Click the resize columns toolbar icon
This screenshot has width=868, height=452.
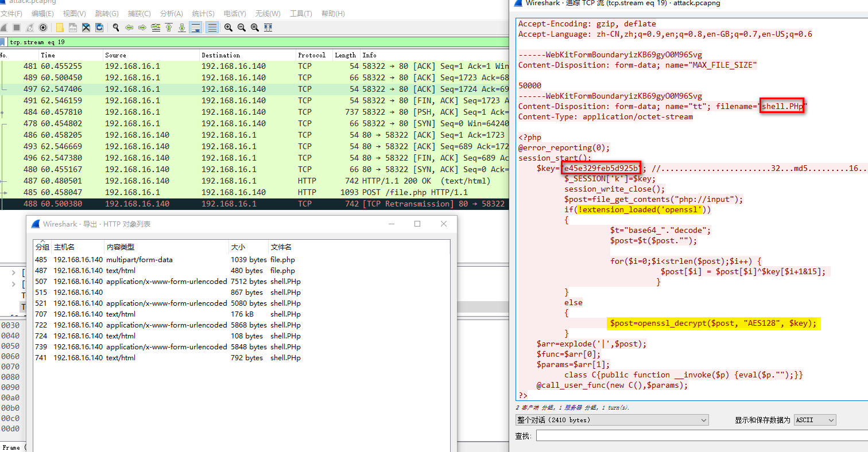coord(268,28)
